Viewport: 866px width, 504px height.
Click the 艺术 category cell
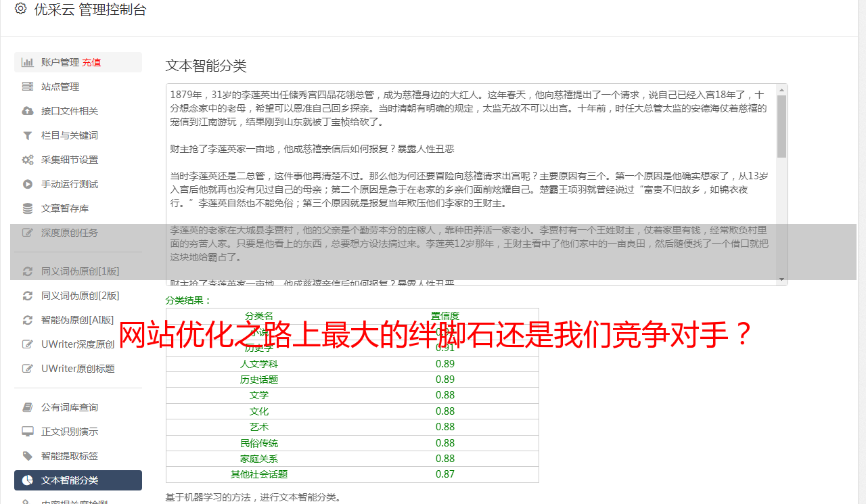pyautogui.click(x=259, y=427)
